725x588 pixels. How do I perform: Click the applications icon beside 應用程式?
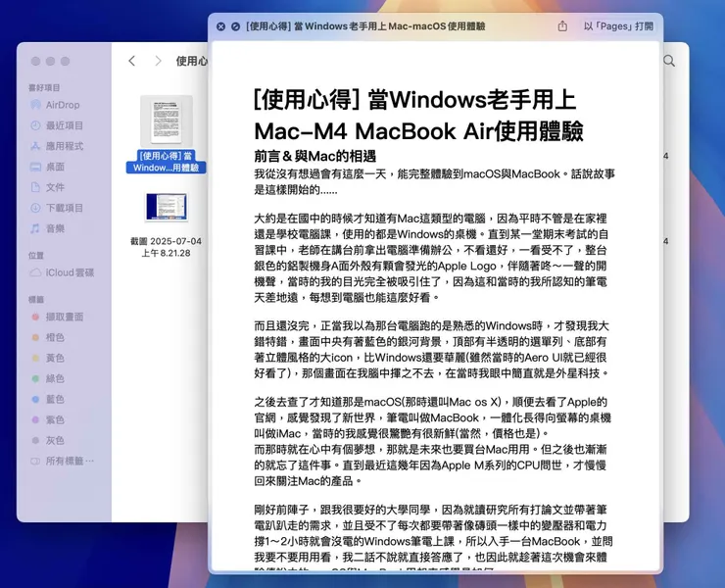tap(35, 146)
